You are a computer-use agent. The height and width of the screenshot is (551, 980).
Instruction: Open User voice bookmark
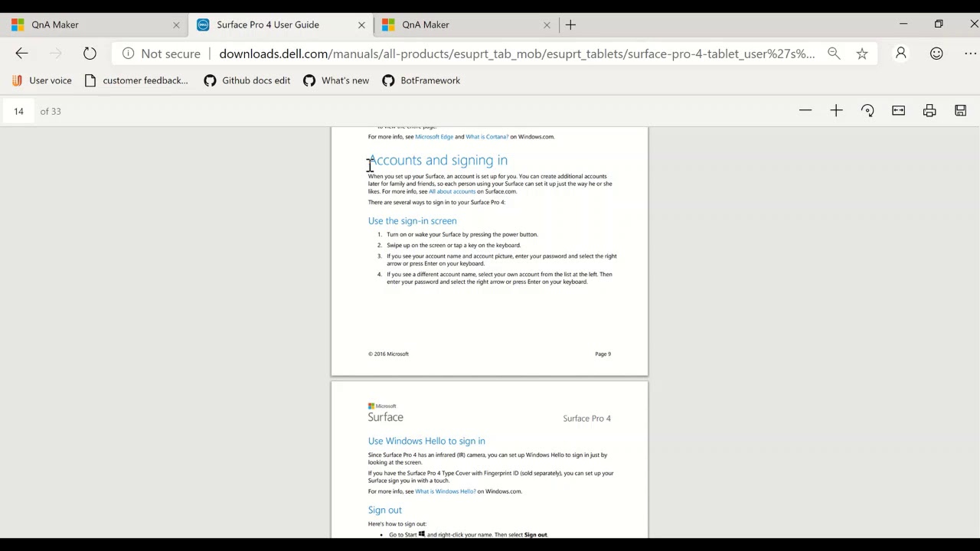(42, 80)
